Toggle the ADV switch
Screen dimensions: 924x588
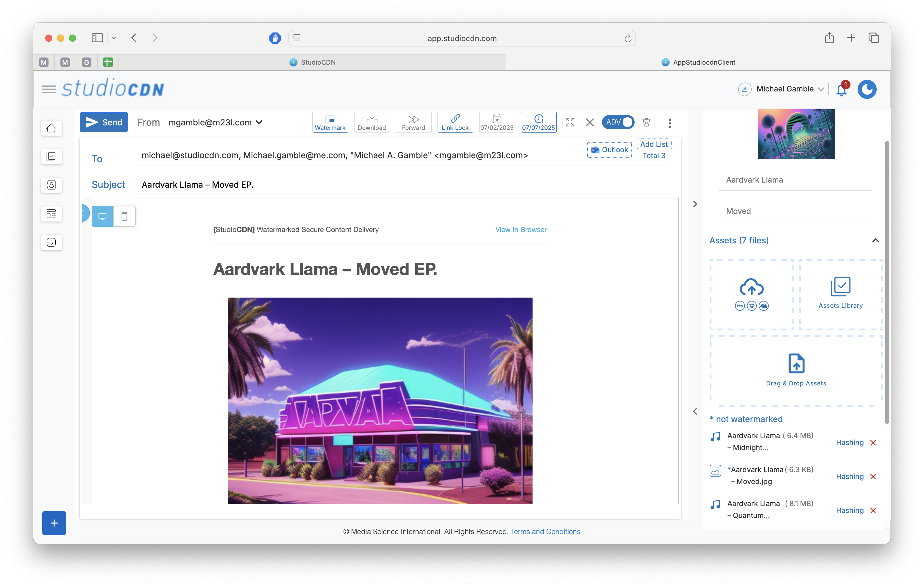point(618,122)
